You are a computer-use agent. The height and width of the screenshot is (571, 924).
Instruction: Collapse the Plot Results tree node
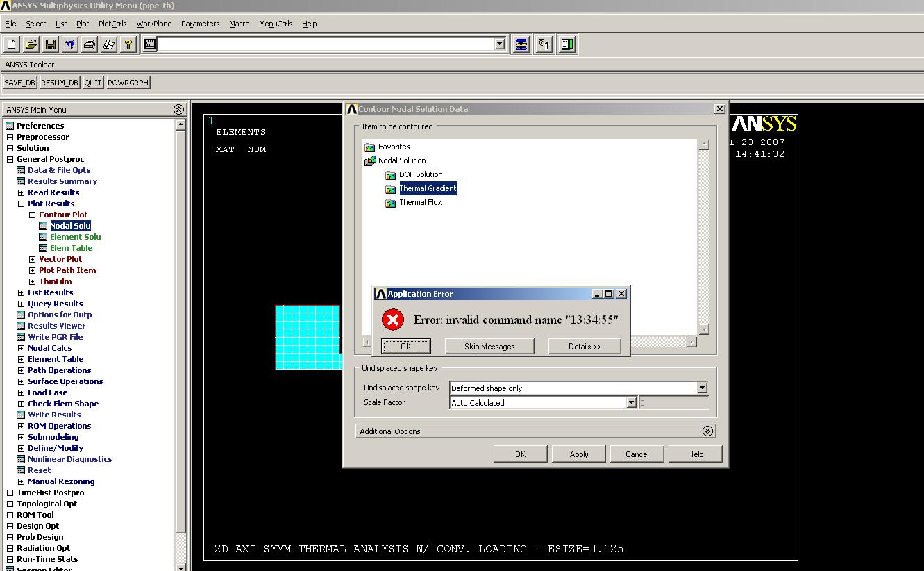coord(21,204)
